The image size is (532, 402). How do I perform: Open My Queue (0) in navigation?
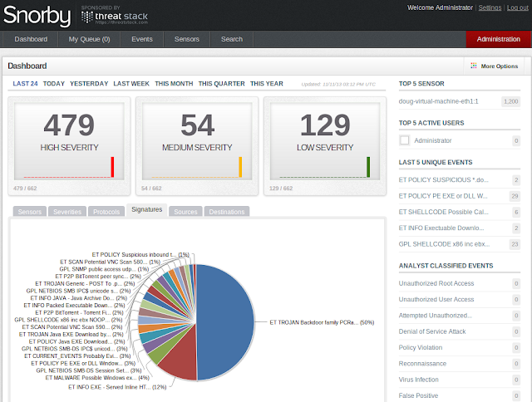(x=89, y=39)
